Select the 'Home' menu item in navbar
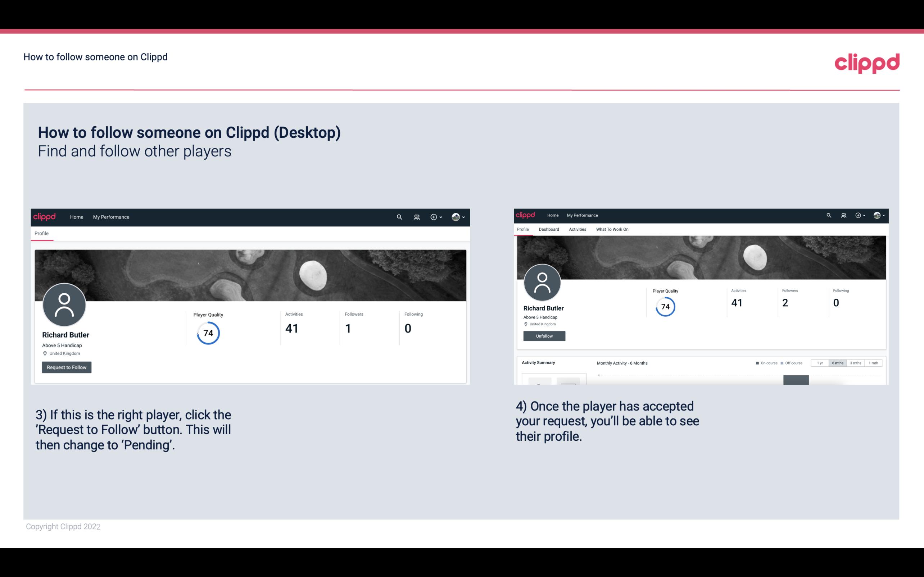The image size is (924, 577). coord(76,217)
